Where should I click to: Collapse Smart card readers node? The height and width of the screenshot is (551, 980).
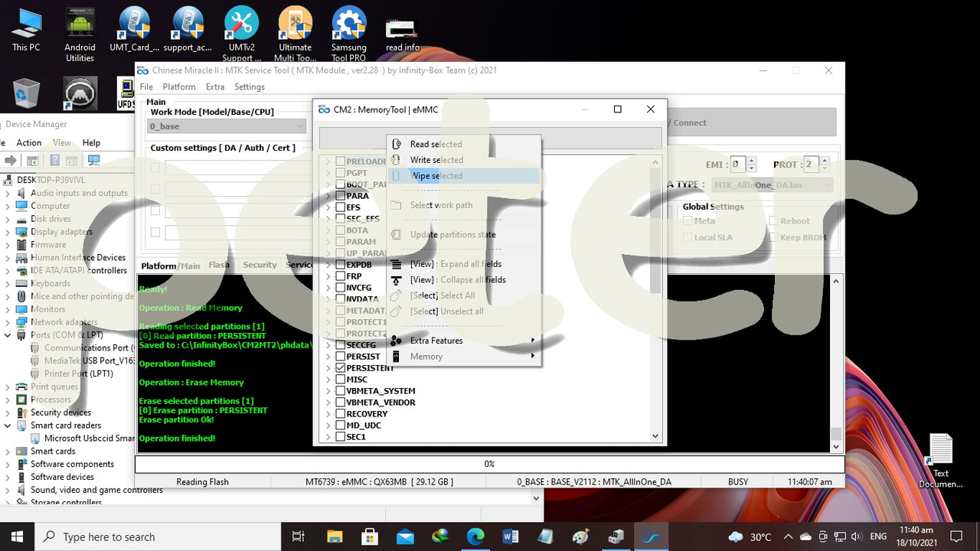pyautogui.click(x=8, y=425)
